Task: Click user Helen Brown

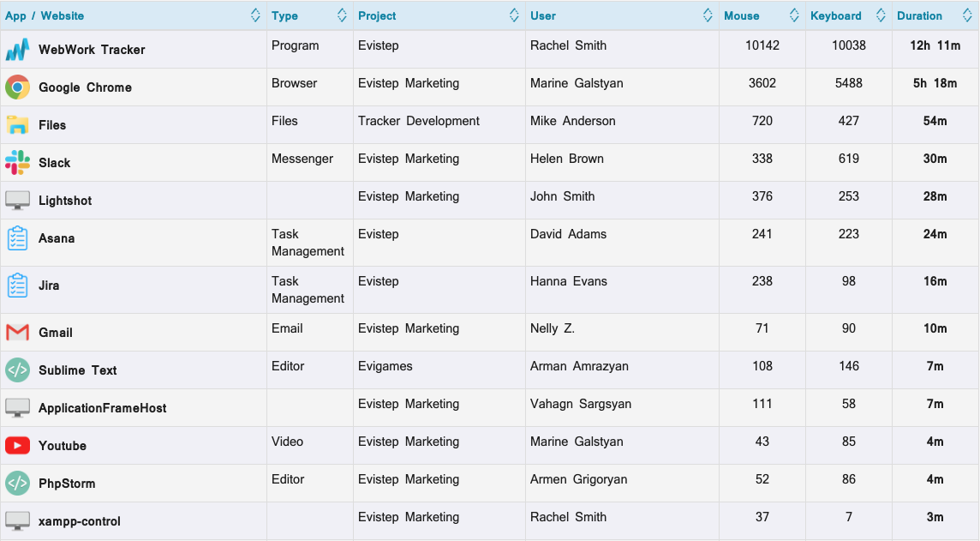Action: click(x=567, y=159)
